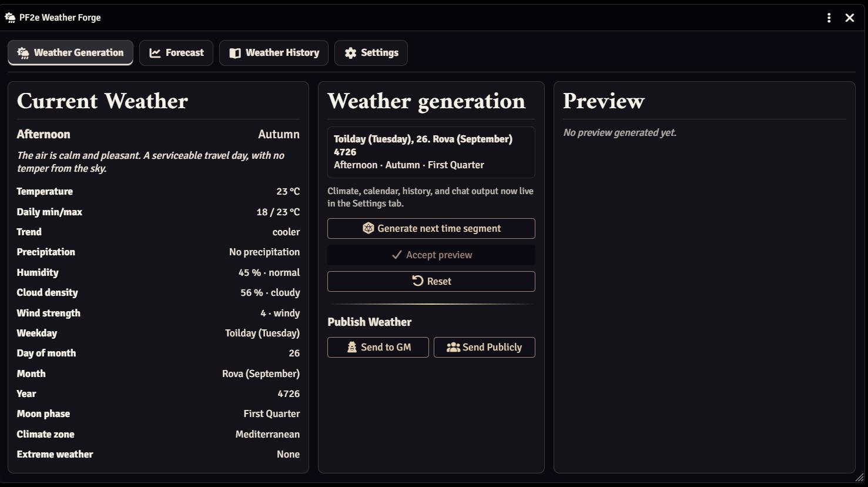The image size is (868, 487).
Task: Select the Extreme weather value None
Action: click(289, 455)
